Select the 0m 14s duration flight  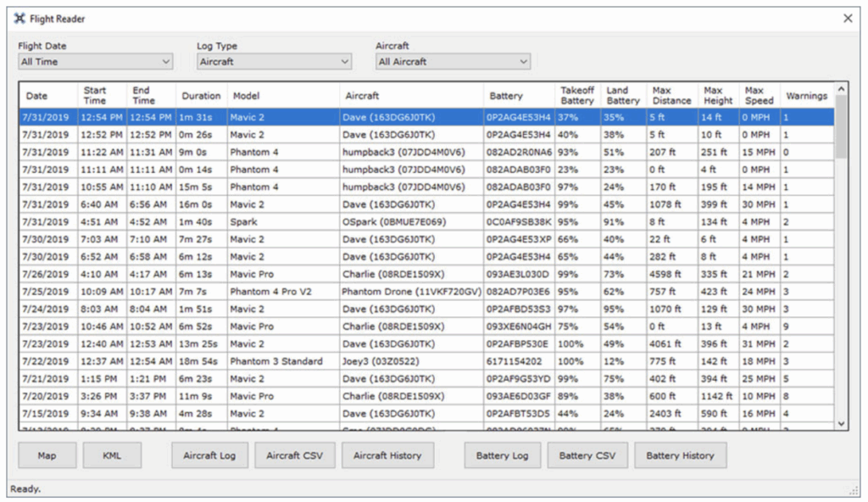pos(427,170)
